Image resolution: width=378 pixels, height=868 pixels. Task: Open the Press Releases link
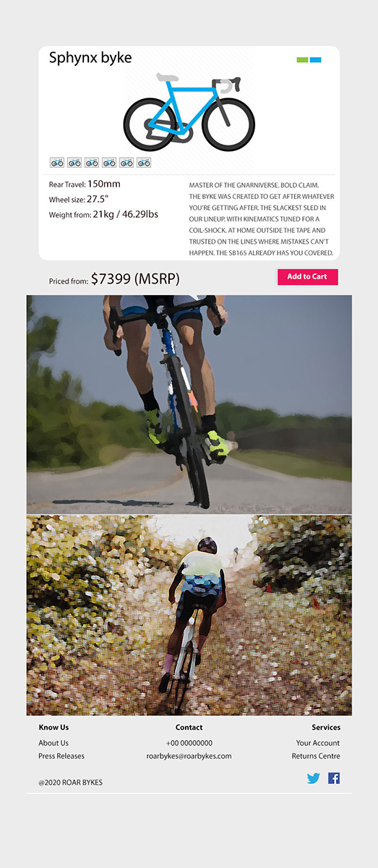click(61, 756)
